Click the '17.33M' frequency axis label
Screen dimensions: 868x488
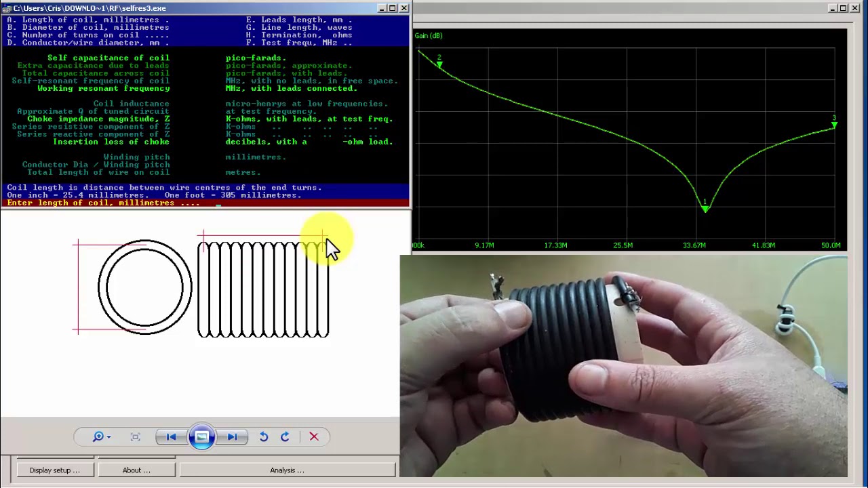coord(555,245)
